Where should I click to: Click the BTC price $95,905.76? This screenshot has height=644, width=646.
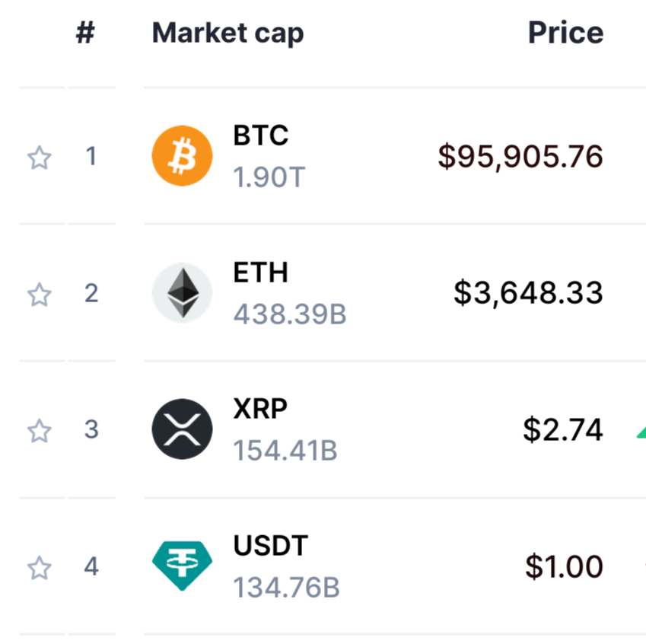click(x=520, y=155)
